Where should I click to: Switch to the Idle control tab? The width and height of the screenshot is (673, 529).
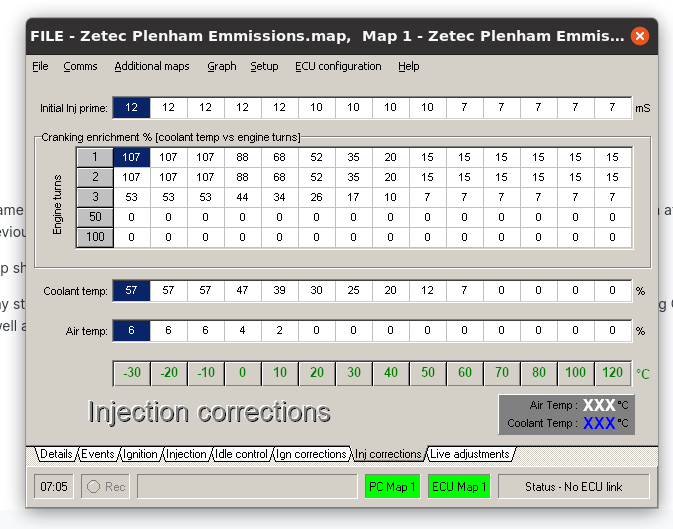click(241, 454)
